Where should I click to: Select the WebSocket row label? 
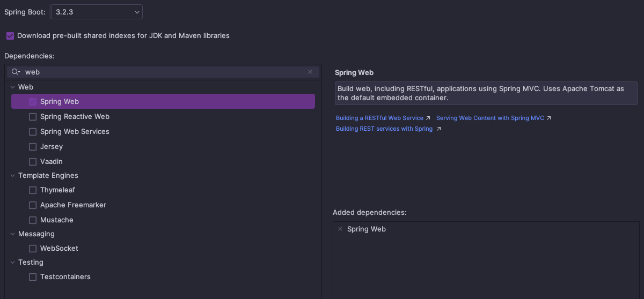tap(59, 248)
